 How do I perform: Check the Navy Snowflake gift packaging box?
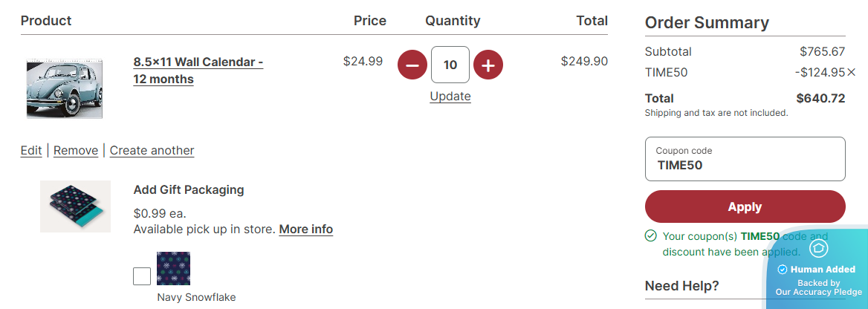click(142, 276)
